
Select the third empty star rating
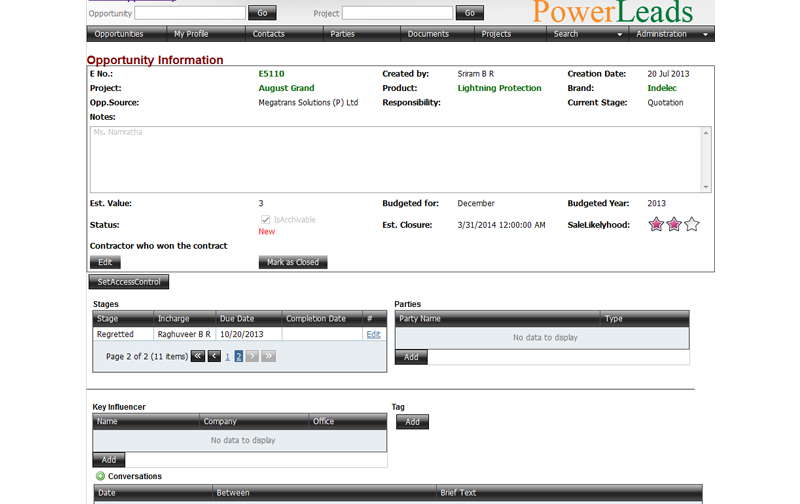(x=692, y=224)
